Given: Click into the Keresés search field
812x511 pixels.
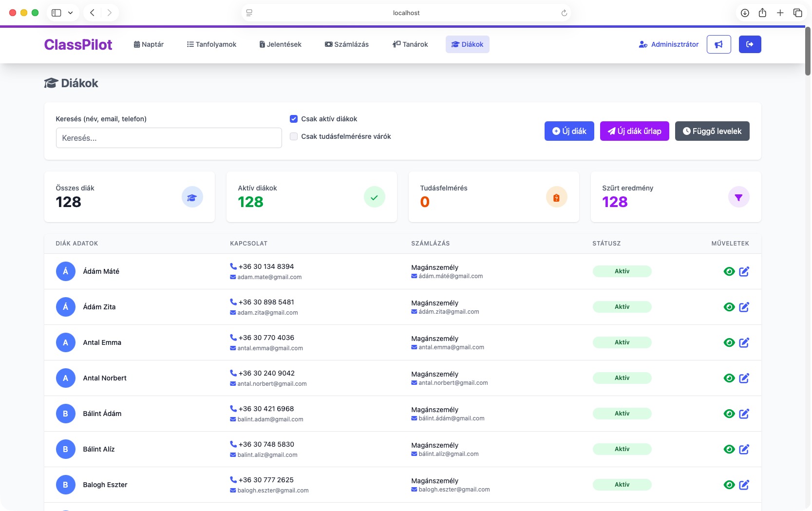Looking at the screenshot, I should click(169, 138).
